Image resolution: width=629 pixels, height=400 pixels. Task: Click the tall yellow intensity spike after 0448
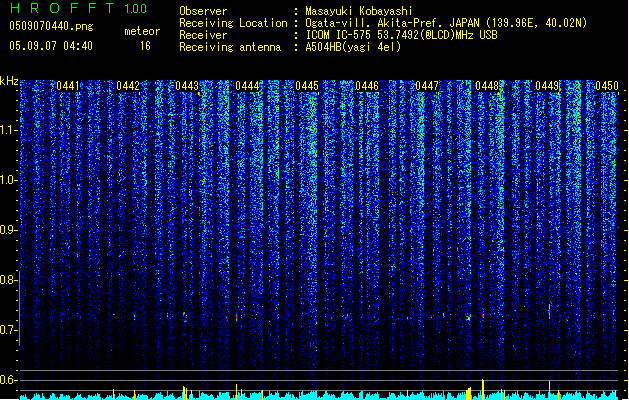[483, 389]
